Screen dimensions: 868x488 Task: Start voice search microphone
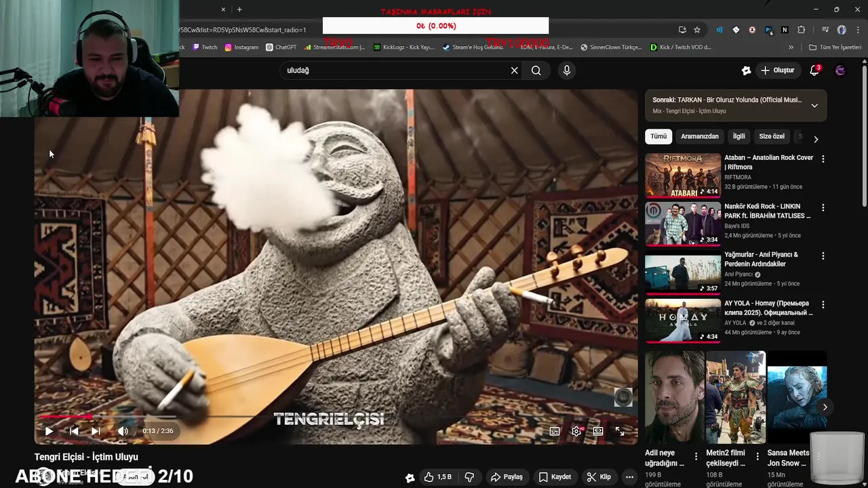(x=567, y=70)
